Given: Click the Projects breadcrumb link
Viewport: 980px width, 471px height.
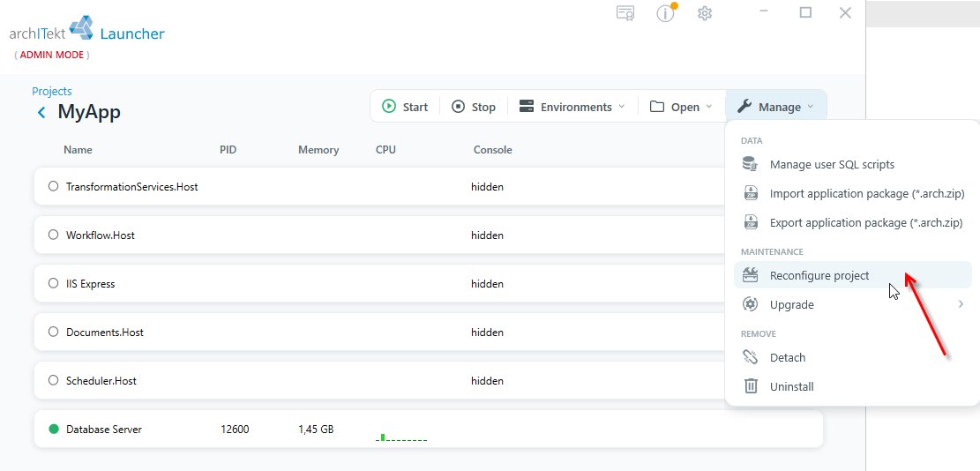Looking at the screenshot, I should 52,92.
